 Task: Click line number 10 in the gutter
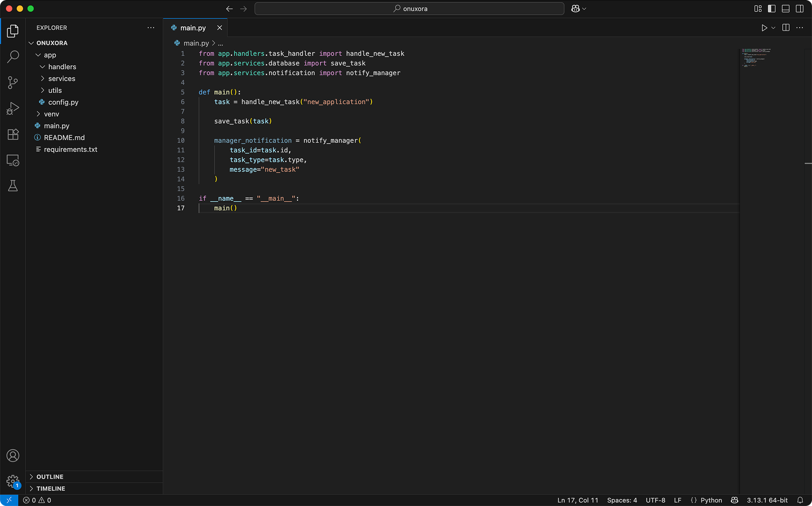[x=181, y=141]
